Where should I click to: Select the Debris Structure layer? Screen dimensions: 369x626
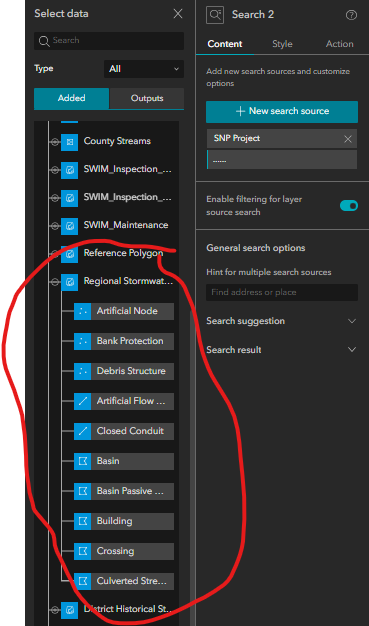tap(131, 371)
